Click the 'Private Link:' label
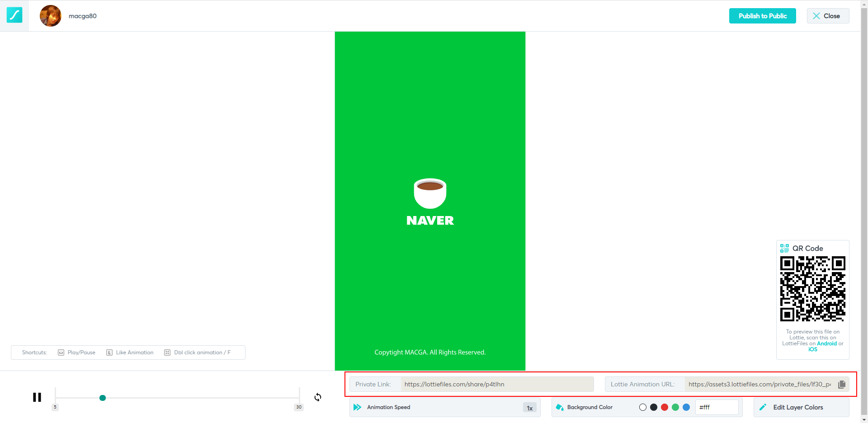Viewport: 868px width, 423px height. tap(373, 384)
